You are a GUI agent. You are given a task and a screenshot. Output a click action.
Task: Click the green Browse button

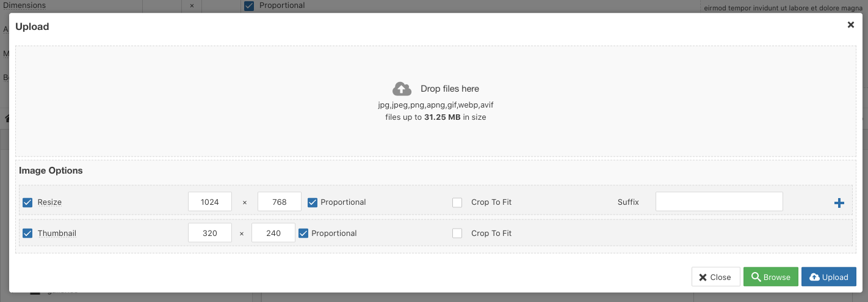pos(771,277)
